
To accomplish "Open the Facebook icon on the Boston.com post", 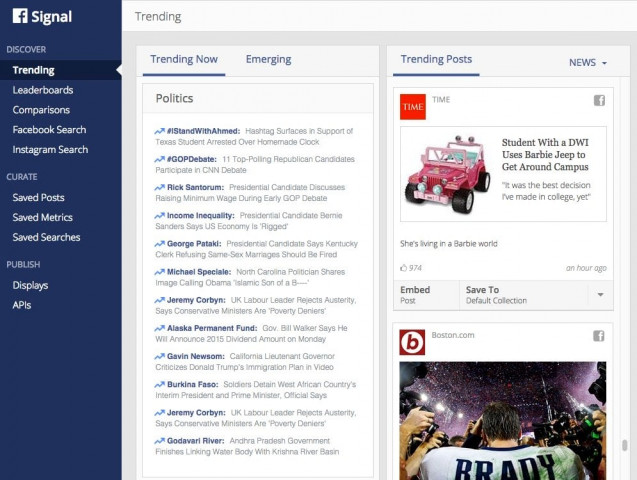I will click(x=599, y=336).
